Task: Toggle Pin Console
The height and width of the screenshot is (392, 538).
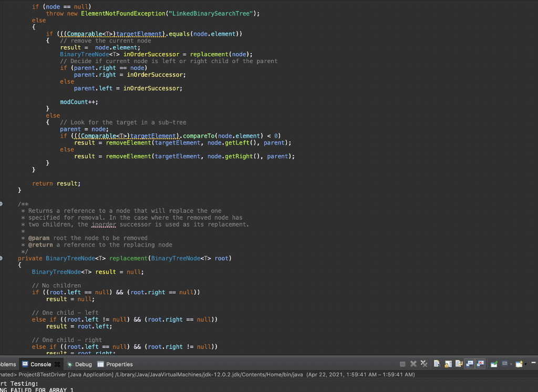Action: click(494, 364)
